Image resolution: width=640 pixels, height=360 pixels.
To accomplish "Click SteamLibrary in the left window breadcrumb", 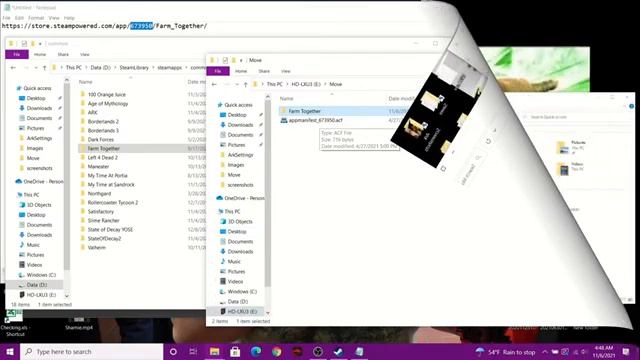I will [134, 67].
